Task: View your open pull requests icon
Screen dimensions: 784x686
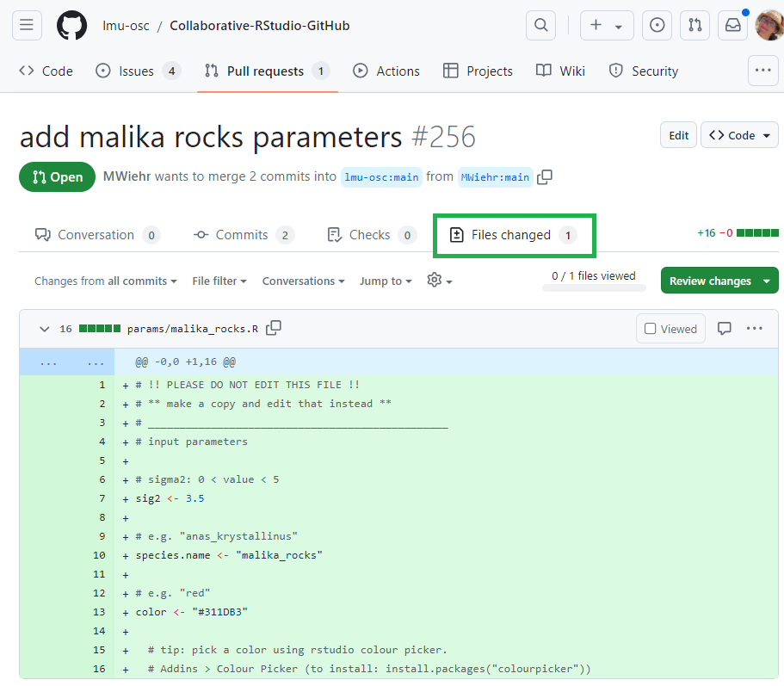Action: tap(694, 25)
